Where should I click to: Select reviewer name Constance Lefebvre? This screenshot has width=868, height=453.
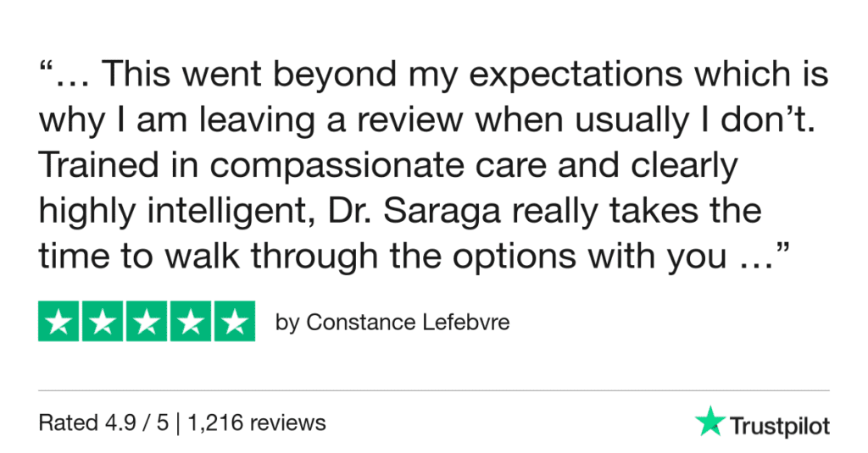pos(408,323)
